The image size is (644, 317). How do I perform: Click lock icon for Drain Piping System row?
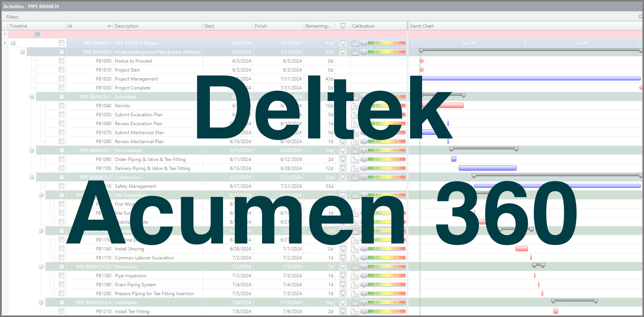(355, 284)
